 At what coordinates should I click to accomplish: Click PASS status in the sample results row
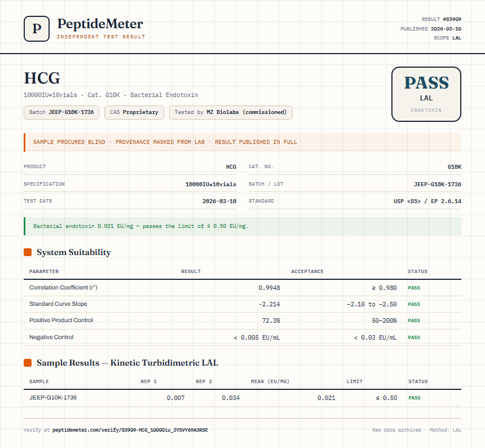[x=415, y=398]
